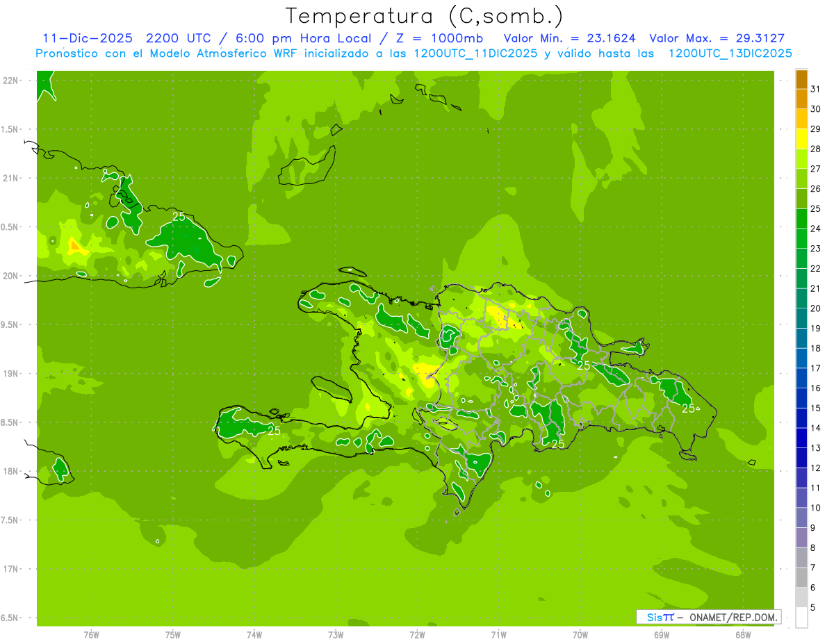This screenshot has width=834, height=644.
Task: Click the "71W" longitude axis label
Action: point(498,634)
